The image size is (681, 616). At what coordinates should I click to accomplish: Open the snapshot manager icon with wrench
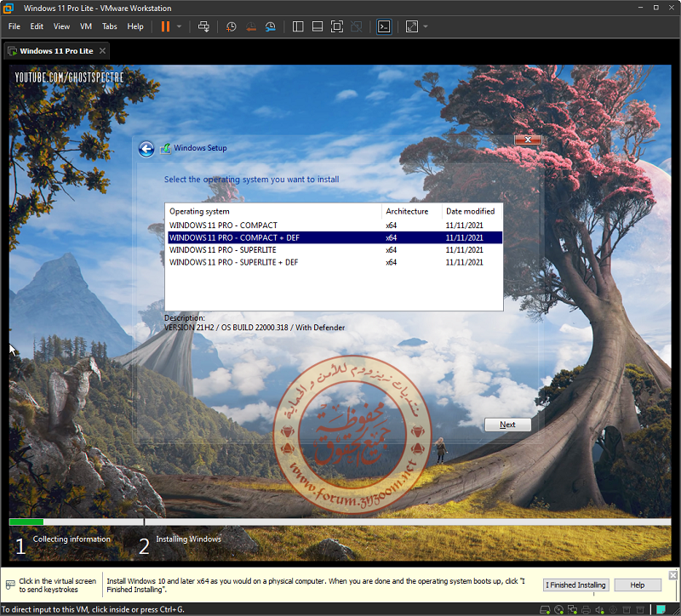[270, 26]
